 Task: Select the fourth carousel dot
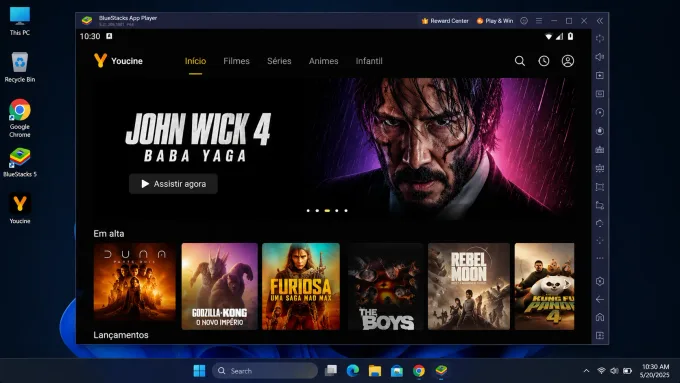(337, 211)
